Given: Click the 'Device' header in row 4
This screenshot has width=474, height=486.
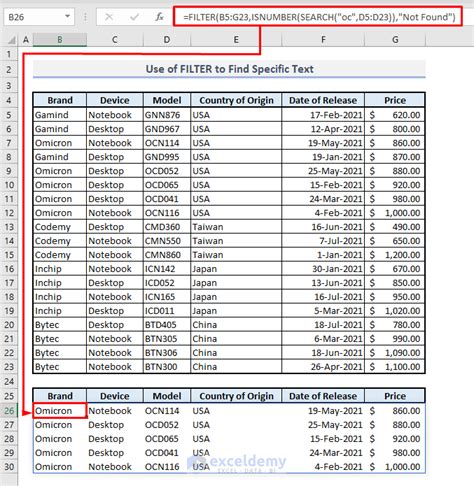Looking at the screenshot, I should [x=115, y=100].
